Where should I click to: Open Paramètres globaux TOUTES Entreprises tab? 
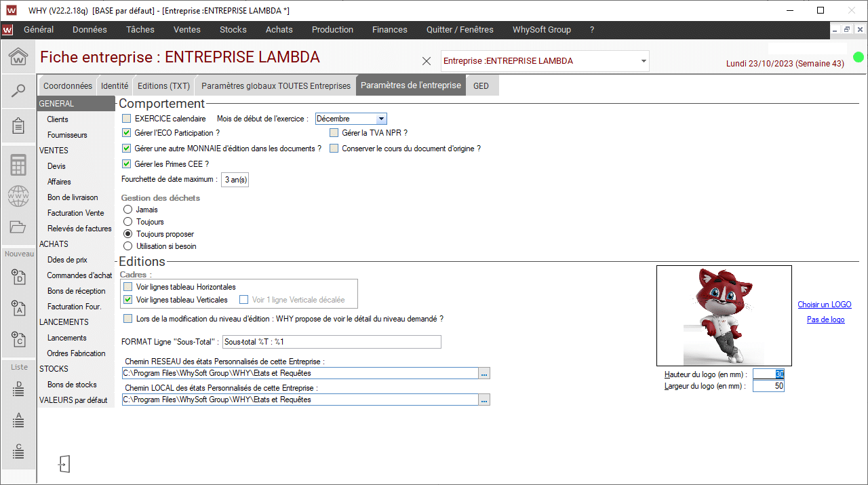point(276,86)
